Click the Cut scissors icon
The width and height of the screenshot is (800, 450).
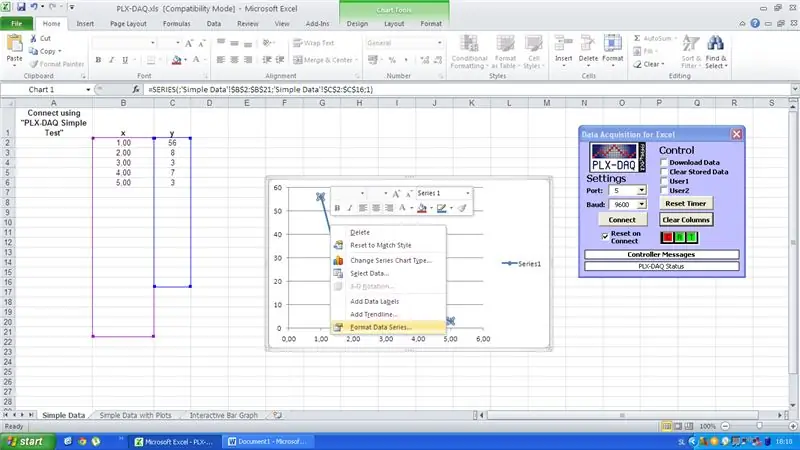click(33, 38)
